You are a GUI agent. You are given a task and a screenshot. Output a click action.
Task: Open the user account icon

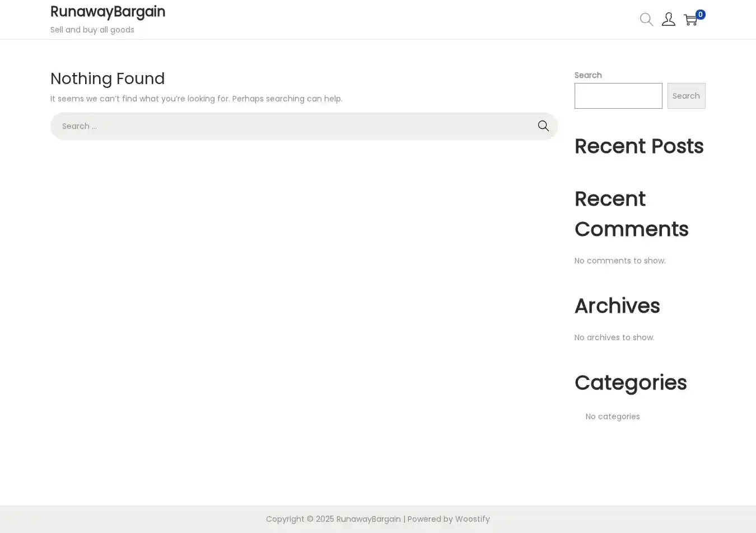(668, 20)
